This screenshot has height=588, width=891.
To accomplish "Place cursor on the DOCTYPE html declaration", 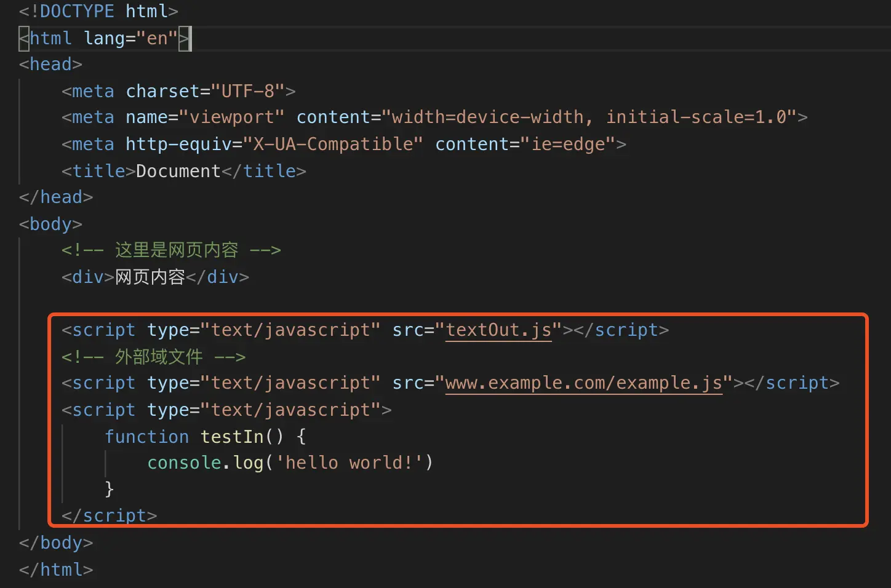I will (98, 12).
